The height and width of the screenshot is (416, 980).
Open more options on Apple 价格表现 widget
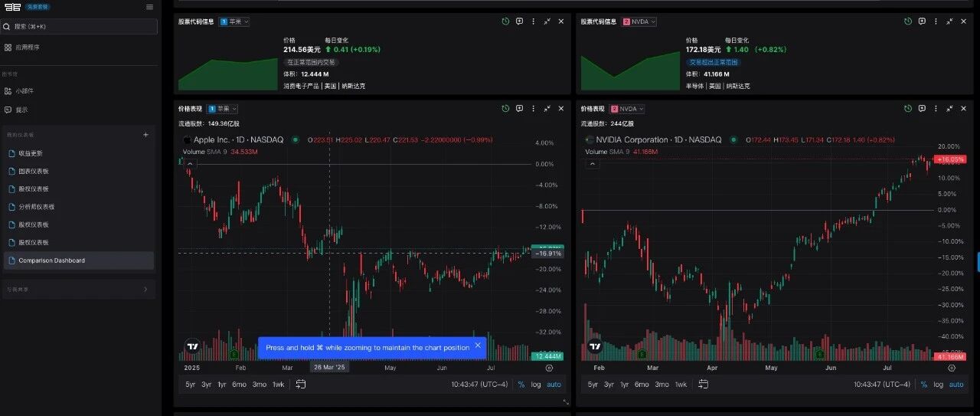(533, 109)
